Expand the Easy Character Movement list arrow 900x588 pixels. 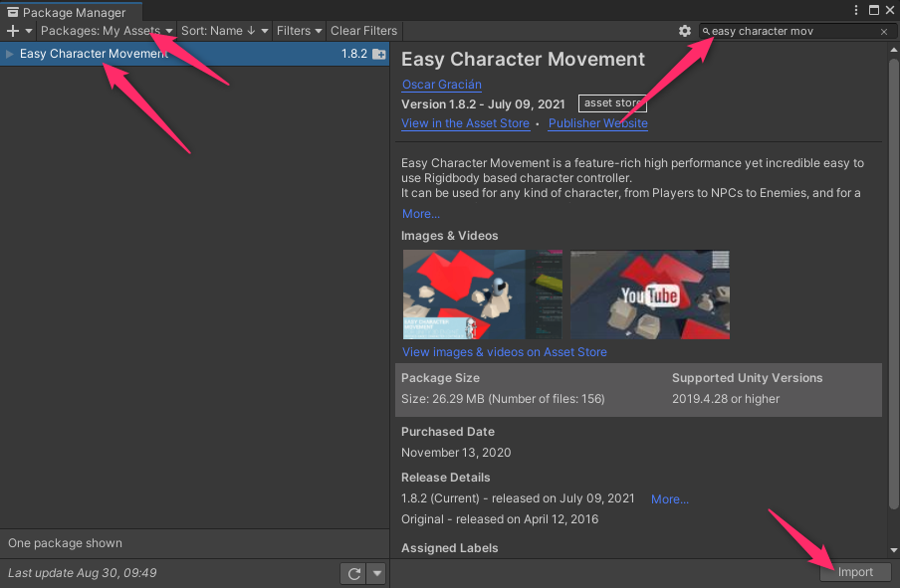point(10,54)
